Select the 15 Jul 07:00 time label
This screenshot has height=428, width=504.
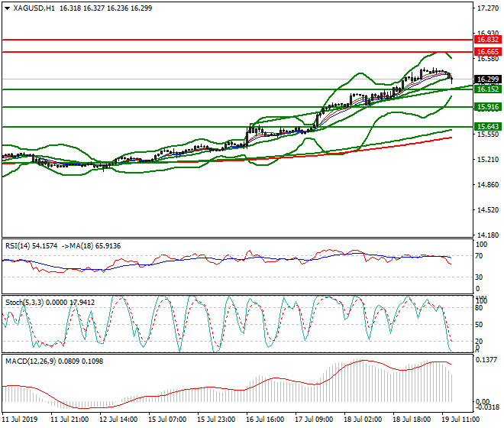pos(167,420)
